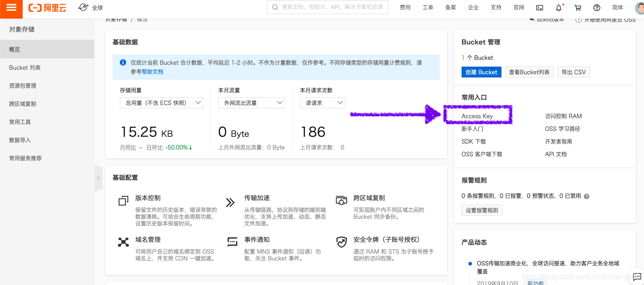Screen dimensions: 644x285
Task: Click the Alibaba Cloud logo
Action: tap(47, 8)
